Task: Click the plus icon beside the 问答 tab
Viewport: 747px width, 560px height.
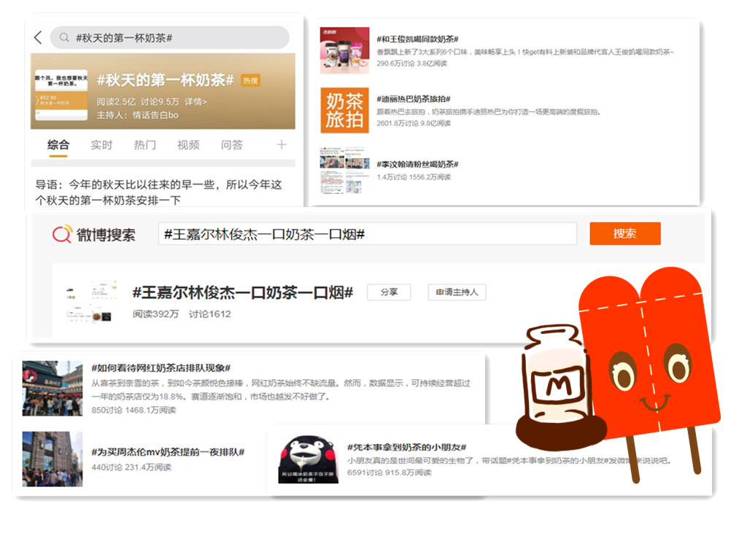Action: pyautogui.click(x=282, y=144)
